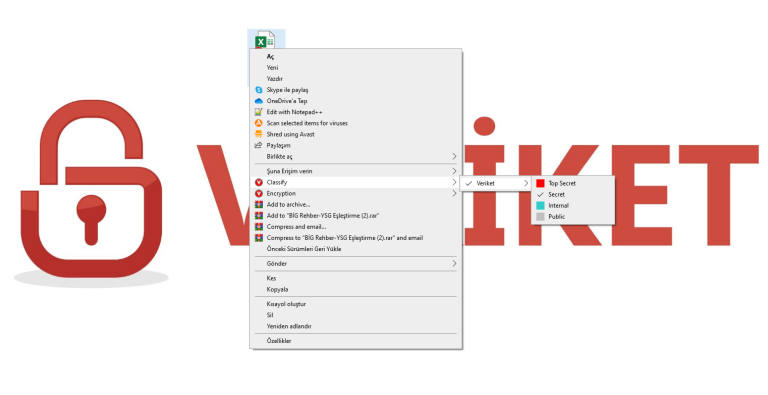The image size is (768, 395).
Task: Click the WinRAR Add to archive icon
Action: (259, 204)
